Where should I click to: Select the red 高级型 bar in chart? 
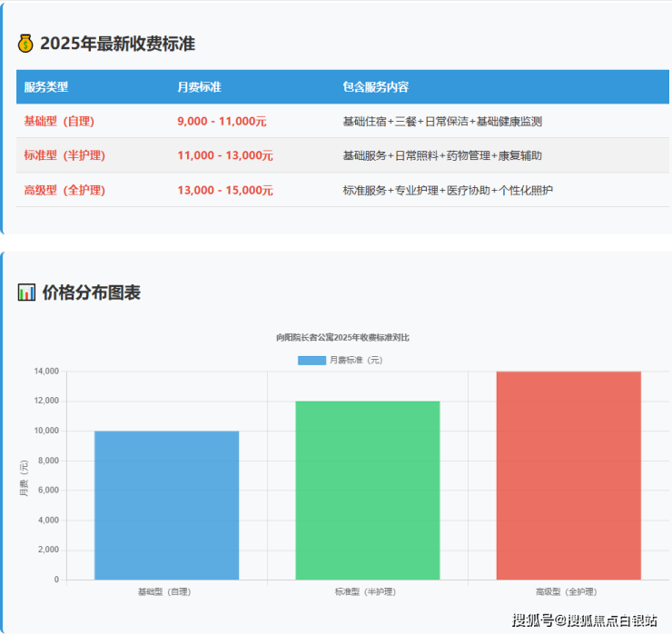pos(568,475)
